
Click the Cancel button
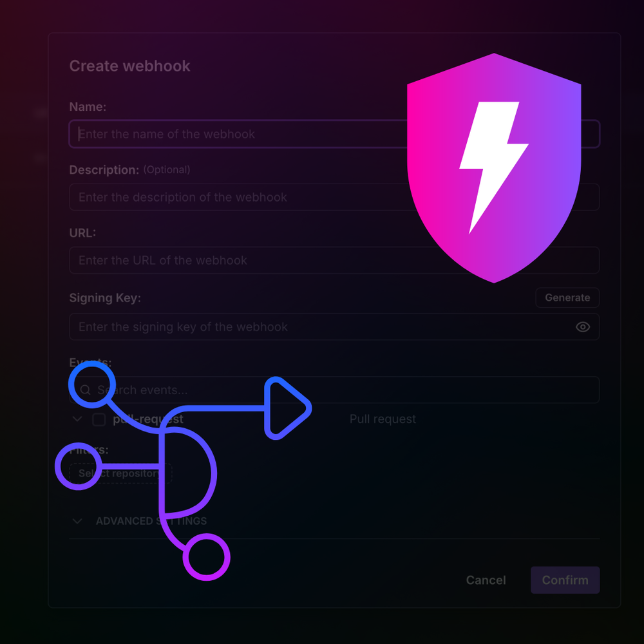[x=486, y=580]
